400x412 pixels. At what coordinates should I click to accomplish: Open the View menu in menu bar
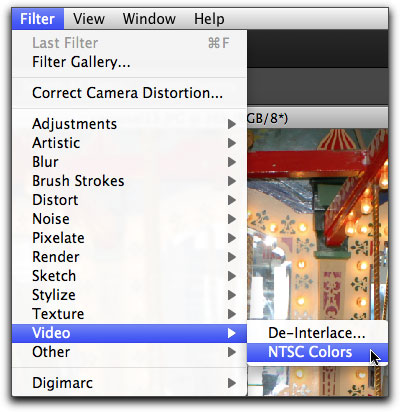(89, 19)
